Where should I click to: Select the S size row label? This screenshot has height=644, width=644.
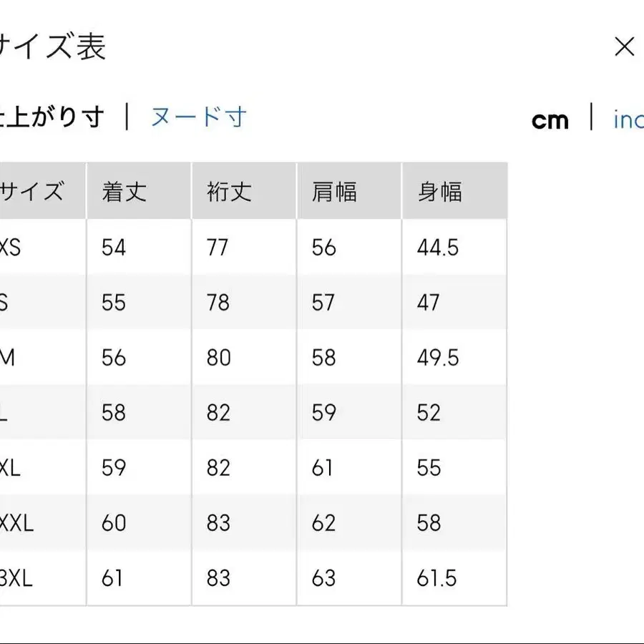click(11, 302)
